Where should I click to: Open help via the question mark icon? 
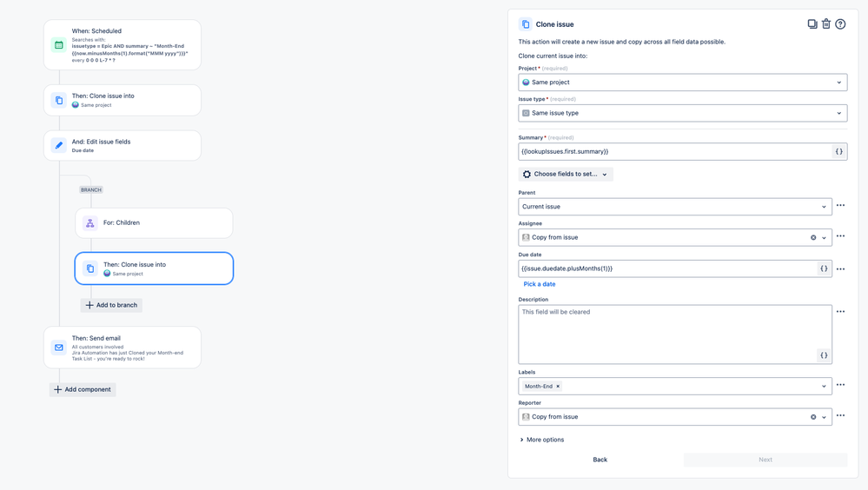click(x=840, y=23)
